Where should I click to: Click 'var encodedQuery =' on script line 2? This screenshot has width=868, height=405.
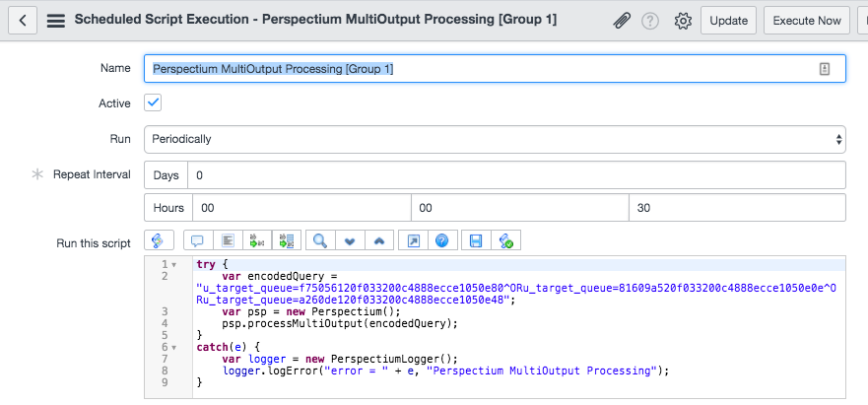pyautogui.click(x=279, y=276)
